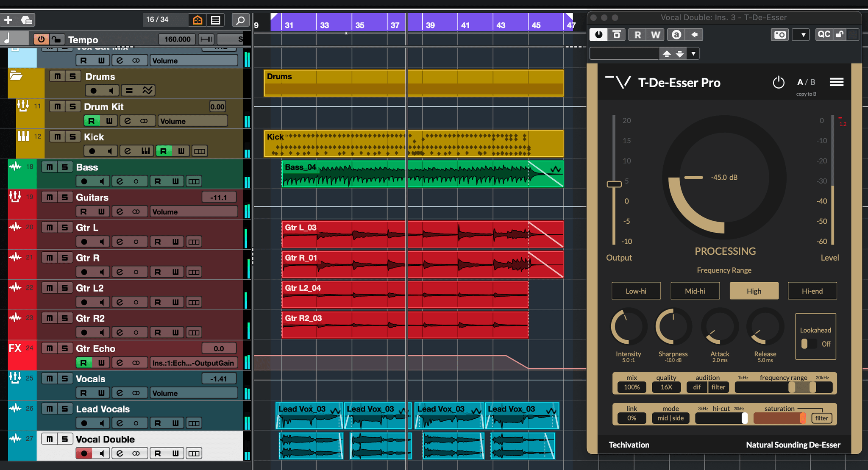Set audition mode to dif
Image resolution: width=868 pixels, height=470 pixels.
[696, 387]
